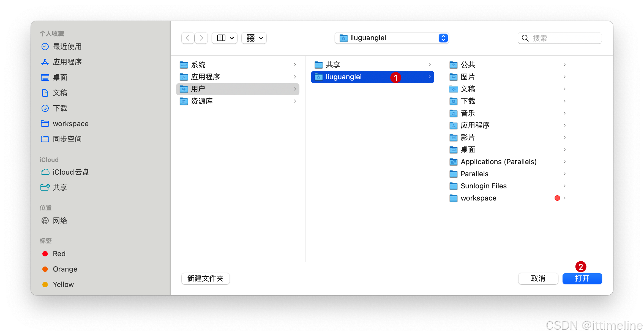Select the 资源库 folder in first column
Screen dimensions: 644x336
202,101
